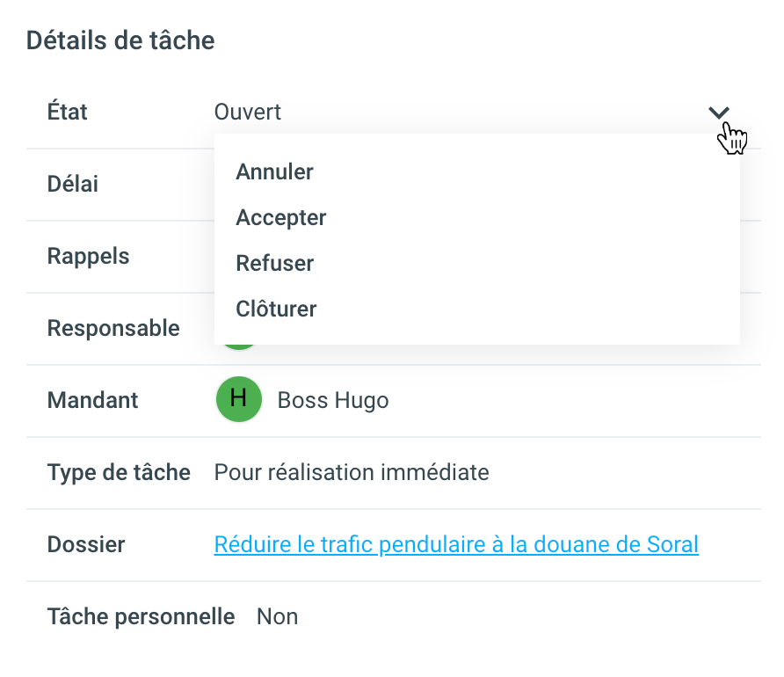
Task: Click the Mandant row label
Action: point(92,401)
